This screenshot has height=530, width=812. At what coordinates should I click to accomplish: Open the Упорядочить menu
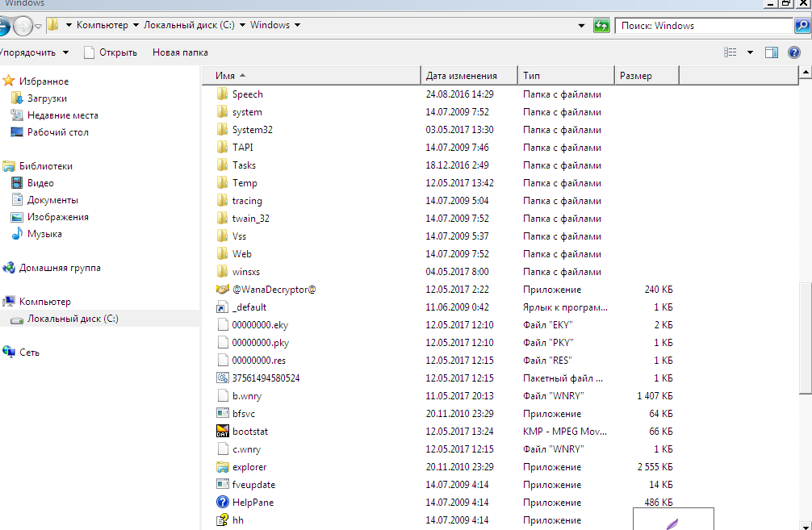tap(34, 52)
